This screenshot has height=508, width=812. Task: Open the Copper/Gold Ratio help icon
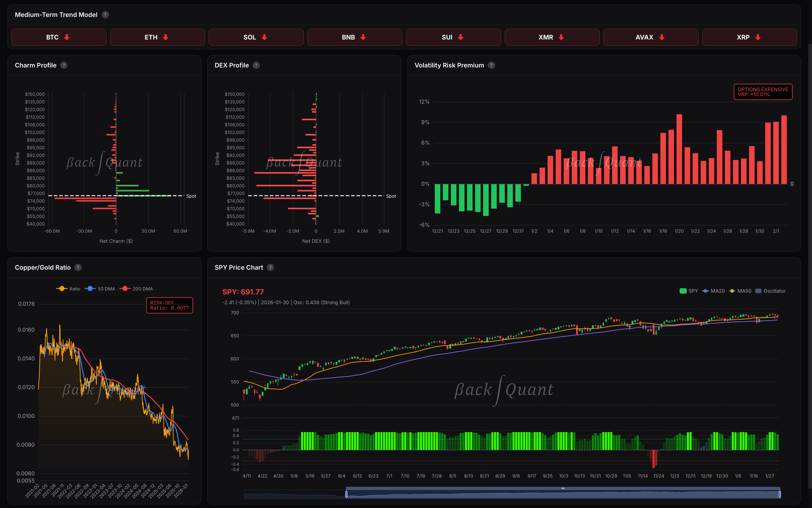pyautogui.click(x=78, y=267)
